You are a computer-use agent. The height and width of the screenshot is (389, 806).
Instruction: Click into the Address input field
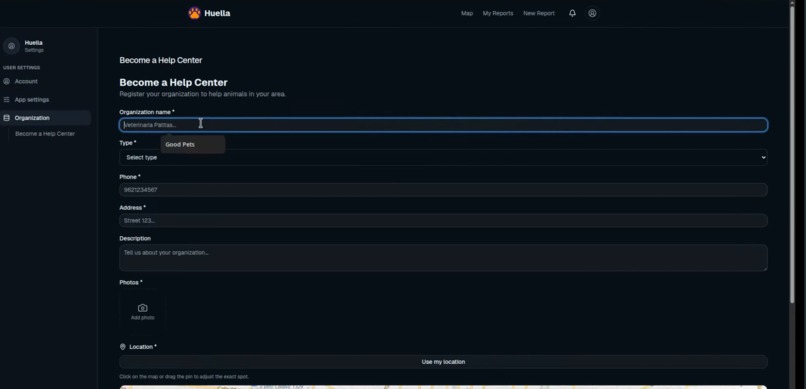pos(444,220)
